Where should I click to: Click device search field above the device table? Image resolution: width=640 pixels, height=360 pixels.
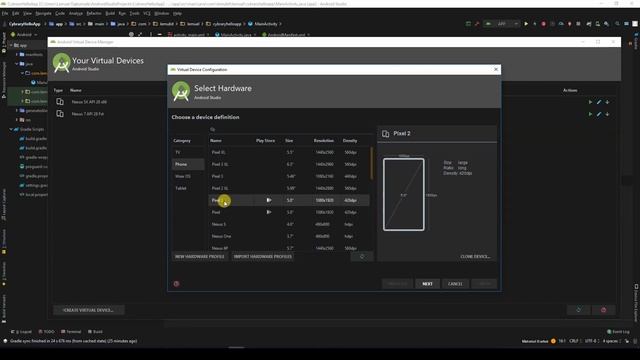coord(291,129)
